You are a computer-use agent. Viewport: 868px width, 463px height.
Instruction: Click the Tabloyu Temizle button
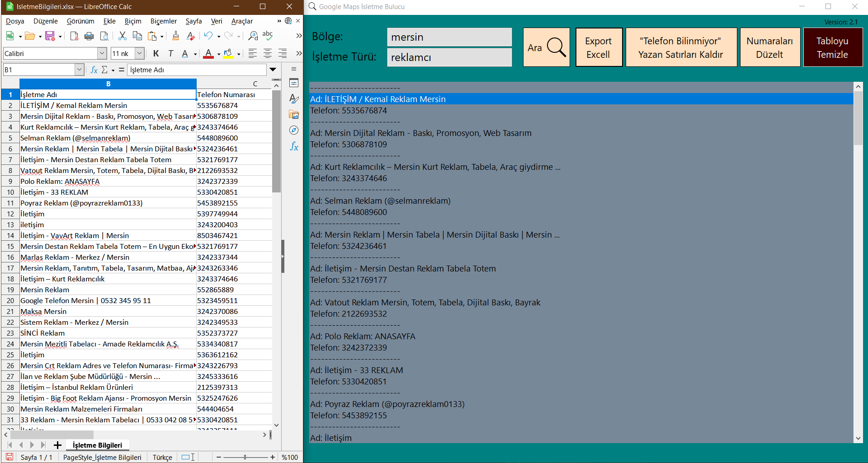[833, 47]
